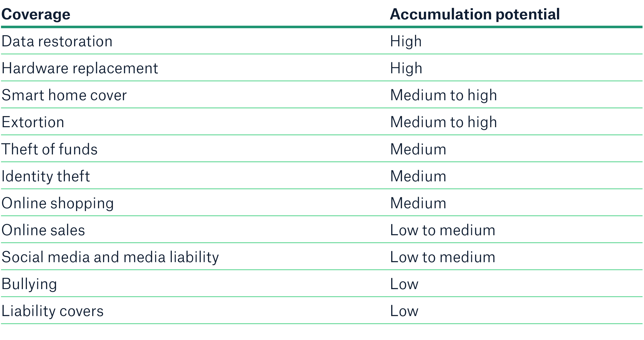Screen dimensions: 644x340
Task: Click the Low value for Liability covers
Action: click(x=404, y=311)
